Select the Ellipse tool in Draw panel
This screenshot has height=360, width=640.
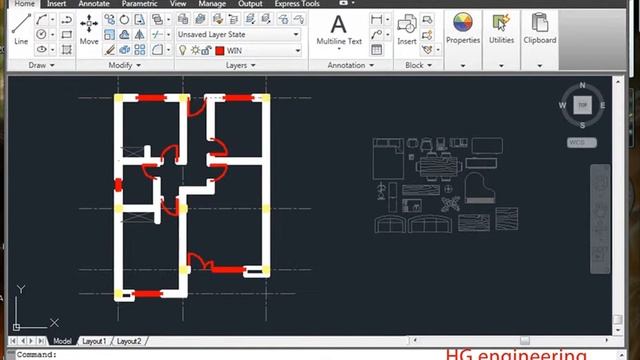click(x=41, y=49)
